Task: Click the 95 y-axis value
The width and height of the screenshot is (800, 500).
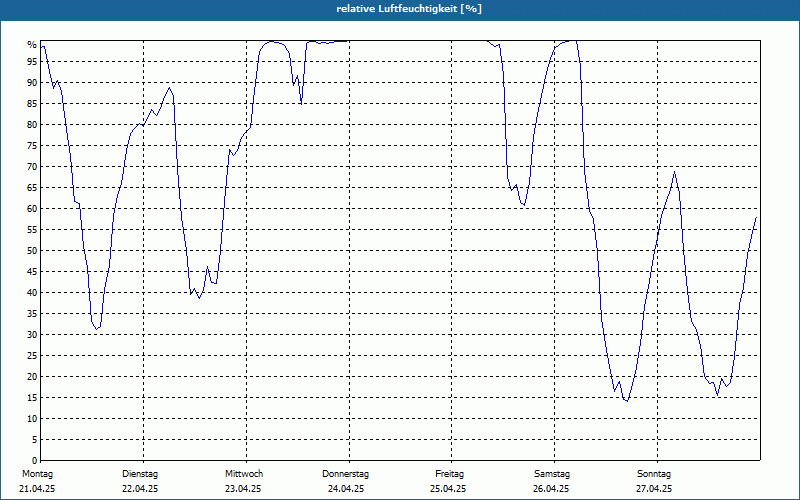Action: point(32,62)
